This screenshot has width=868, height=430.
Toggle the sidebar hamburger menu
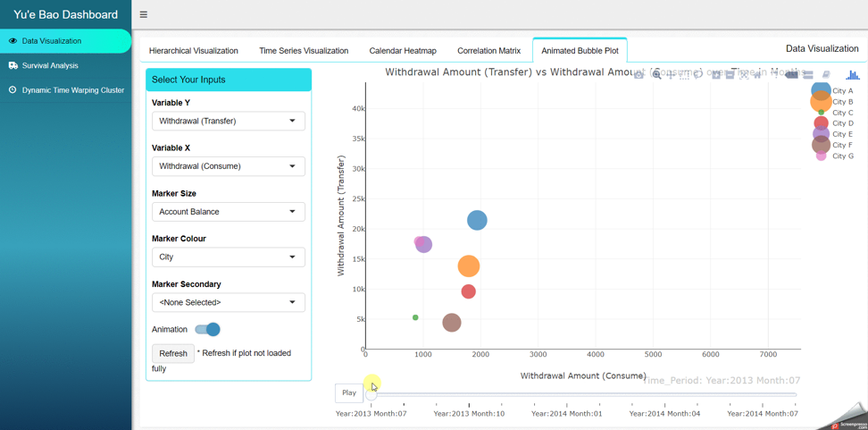(x=144, y=15)
